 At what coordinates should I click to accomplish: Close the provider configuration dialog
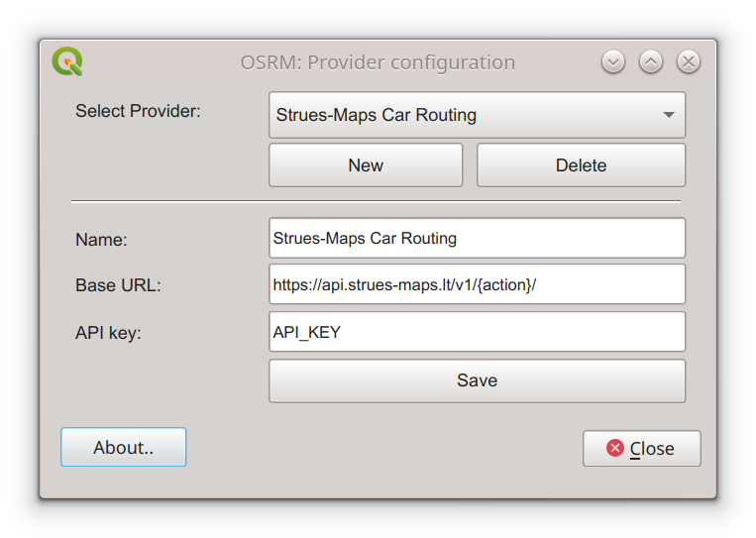tap(642, 448)
